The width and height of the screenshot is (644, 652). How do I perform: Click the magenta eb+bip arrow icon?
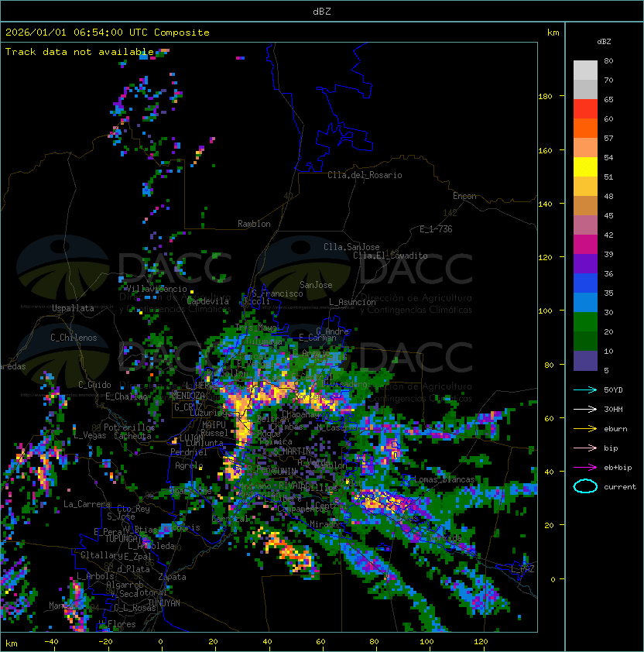(585, 468)
